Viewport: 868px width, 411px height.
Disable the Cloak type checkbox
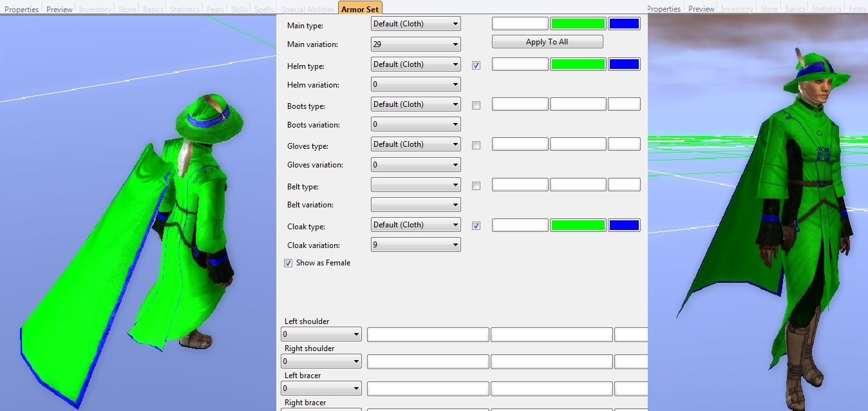[x=476, y=225]
